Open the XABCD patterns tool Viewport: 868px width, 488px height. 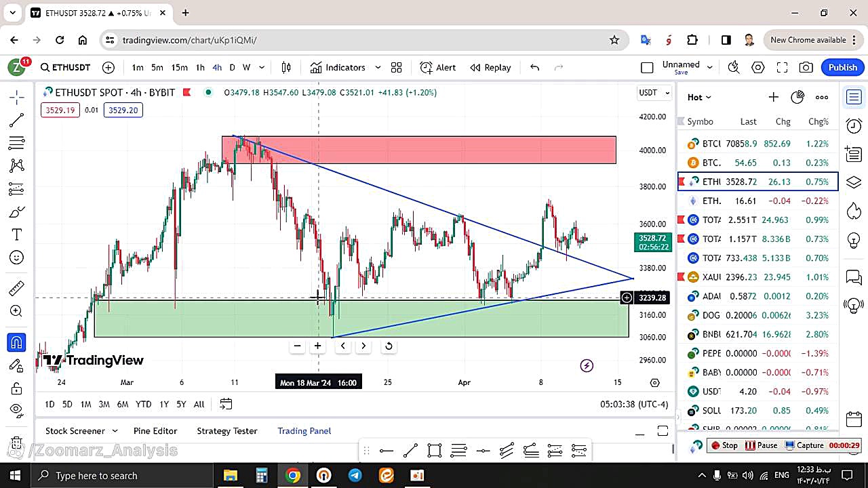point(17,165)
